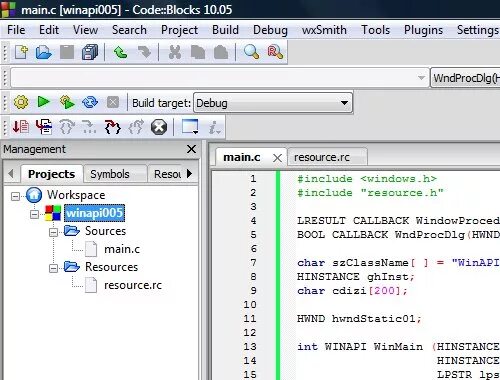This screenshot has width=500, height=380.
Task: Click the Paste icon
Action: click(221, 52)
